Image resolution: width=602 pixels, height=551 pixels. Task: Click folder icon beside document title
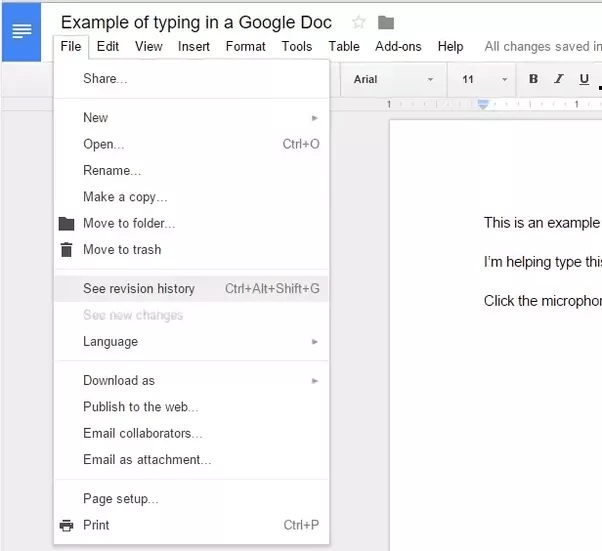386,23
